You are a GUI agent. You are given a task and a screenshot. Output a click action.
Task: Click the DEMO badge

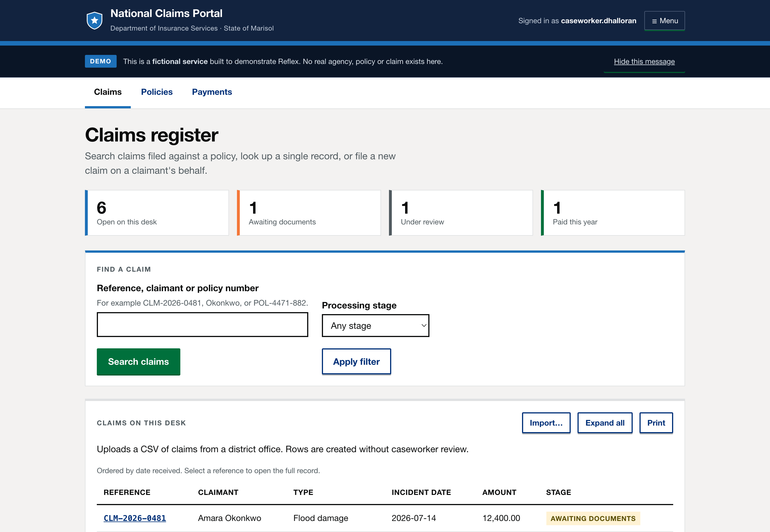pyautogui.click(x=100, y=61)
